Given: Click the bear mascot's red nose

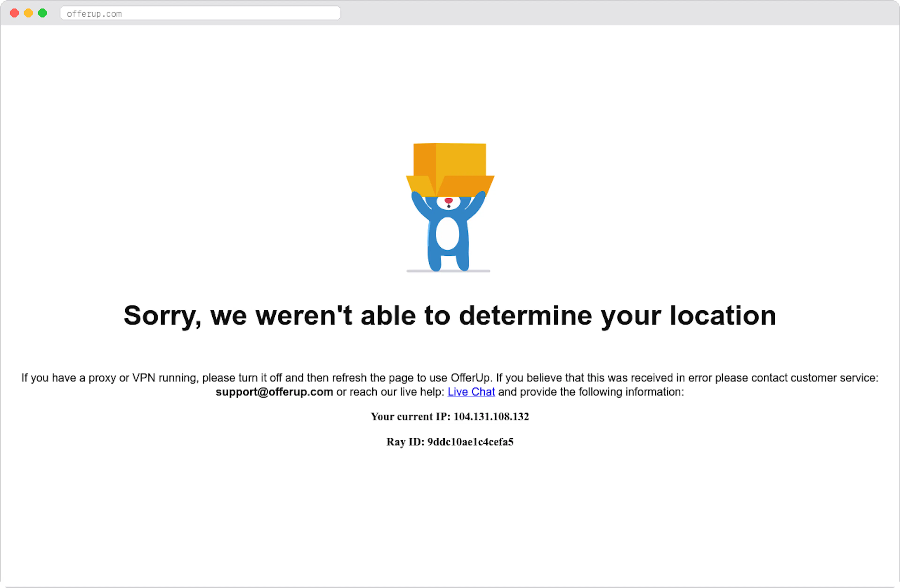Looking at the screenshot, I should click(x=449, y=200).
